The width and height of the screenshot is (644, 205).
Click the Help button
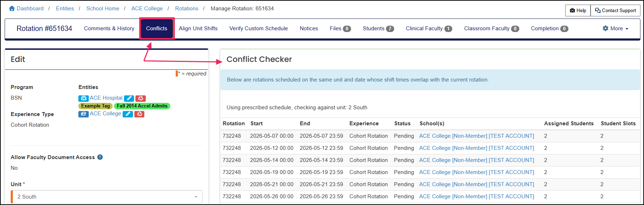tap(578, 10)
